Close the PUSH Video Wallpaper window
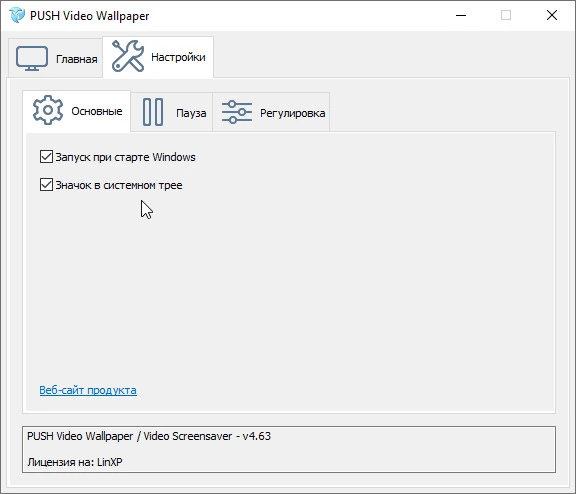This screenshot has width=576, height=494. (x=552, y=15)
